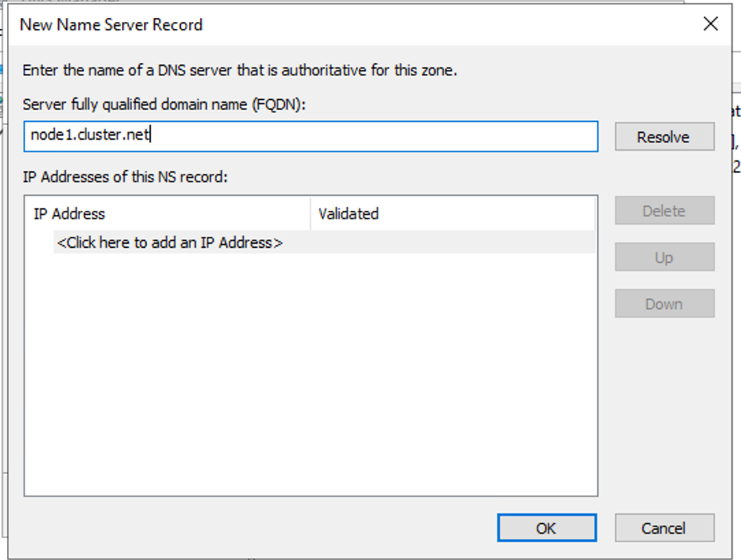
Task: Close the New Name Server Record dialog
Action: [x=711, y=25]
